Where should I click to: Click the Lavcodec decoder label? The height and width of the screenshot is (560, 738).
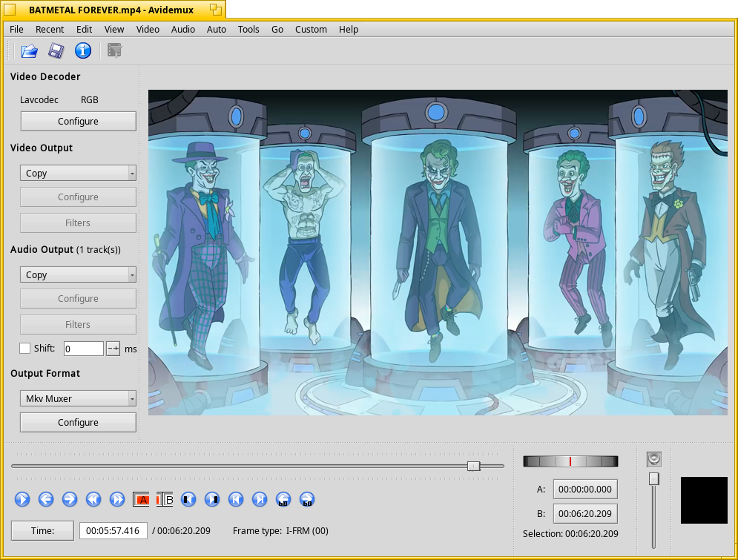click(x=39, y=100)
